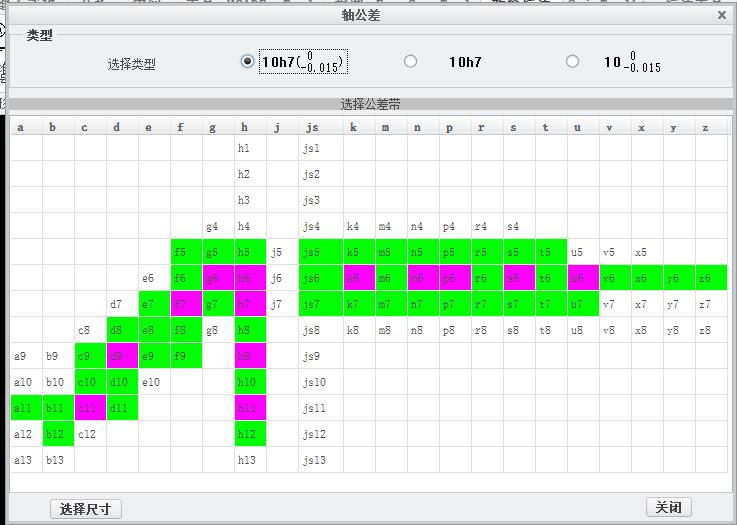
Task: Select the z8 cell
Action: pos(711,330)
